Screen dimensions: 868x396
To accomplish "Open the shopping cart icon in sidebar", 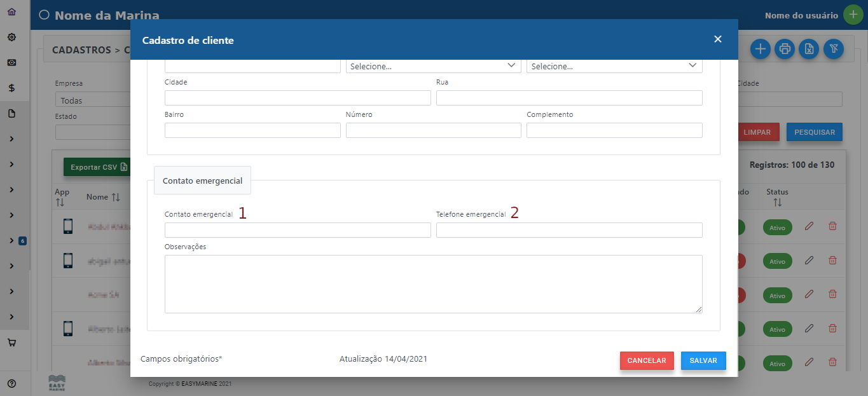I will click(11, 342).
